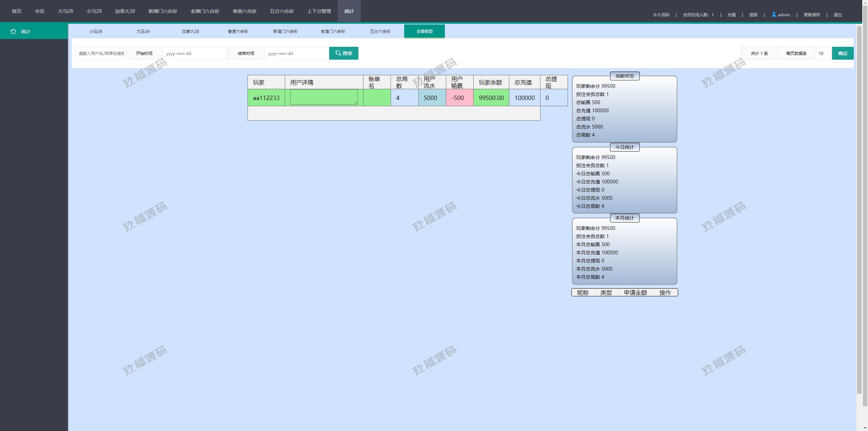Switch to the 小马28 statistics tab
Viewport: 868px width, 431px height.
pyautogui.click(x=96, y=31)
